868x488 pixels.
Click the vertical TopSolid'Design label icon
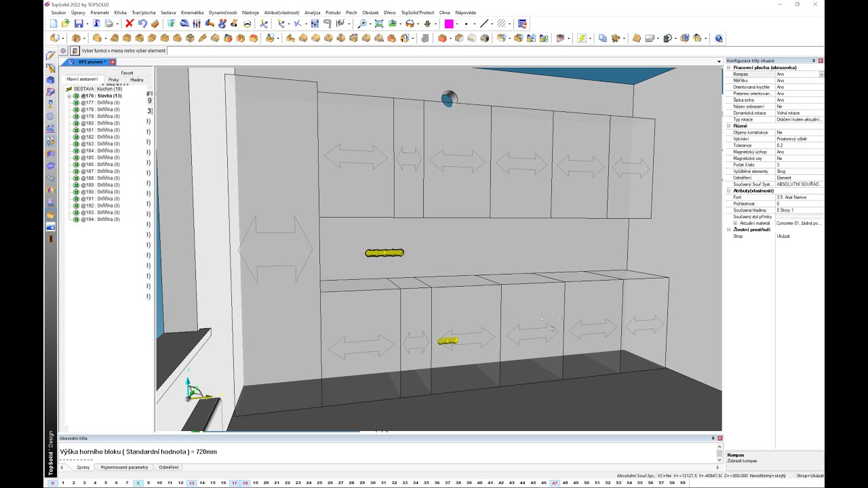pos(50,453)
